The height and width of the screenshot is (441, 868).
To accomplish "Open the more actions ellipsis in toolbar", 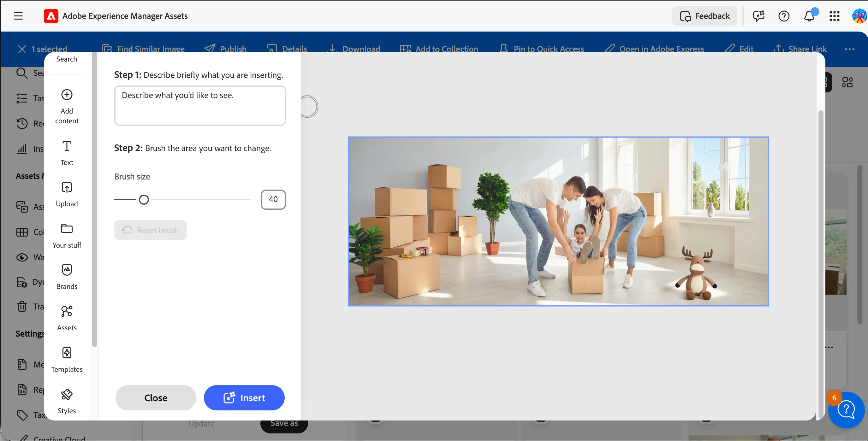I will (x=849, y=49).
